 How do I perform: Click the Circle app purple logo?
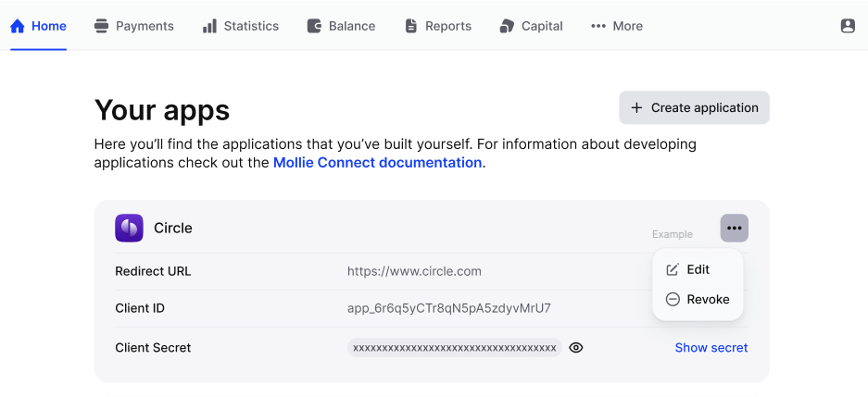[129, 228]
